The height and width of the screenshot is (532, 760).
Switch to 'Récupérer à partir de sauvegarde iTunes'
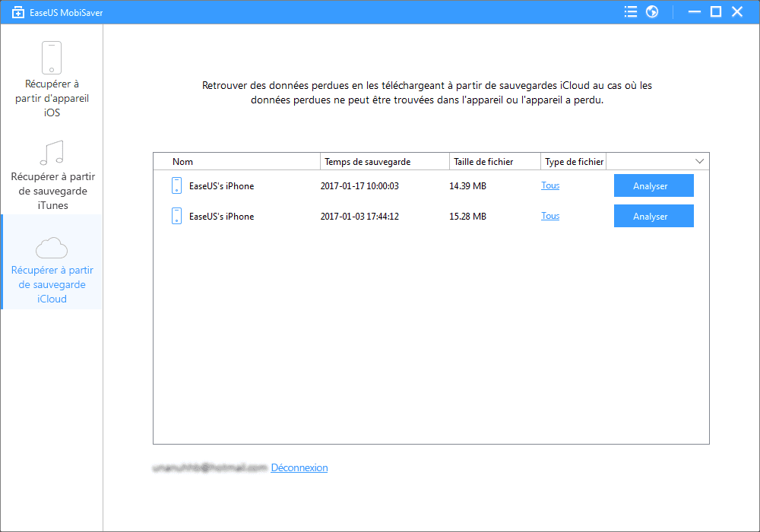pyautogui.click(x=52, y=191)
